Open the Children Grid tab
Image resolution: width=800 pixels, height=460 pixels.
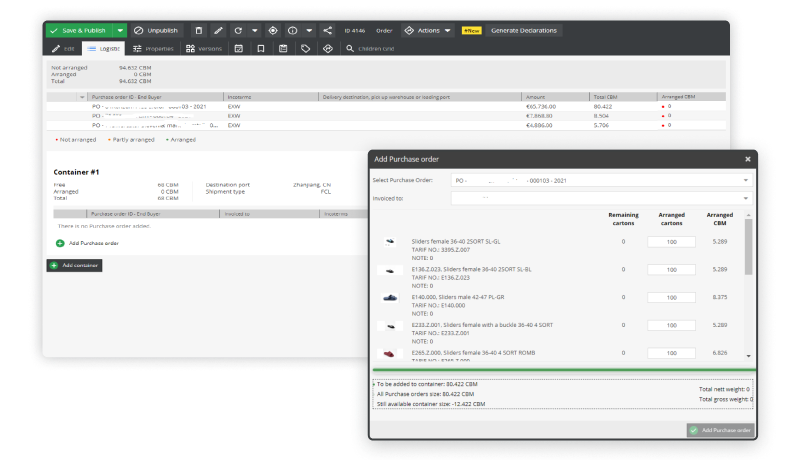(x=370, y=48)
